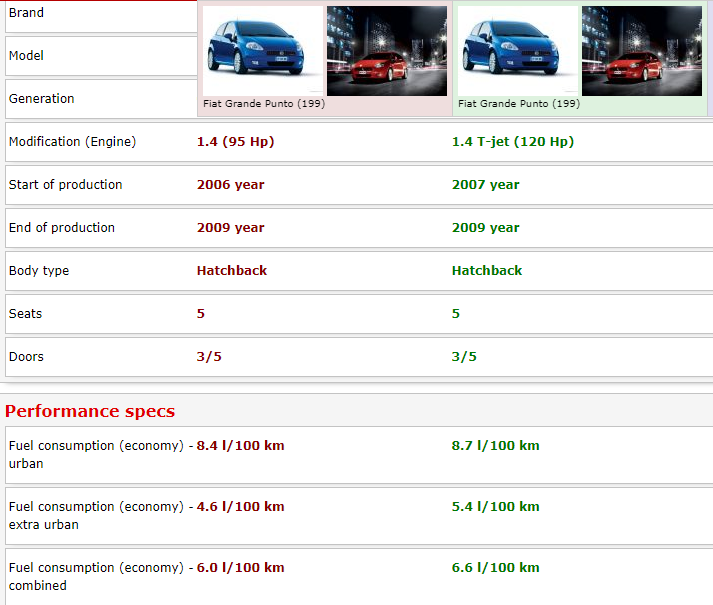
Task: Click the green Doors value 3/5
Action: [464, 357]
